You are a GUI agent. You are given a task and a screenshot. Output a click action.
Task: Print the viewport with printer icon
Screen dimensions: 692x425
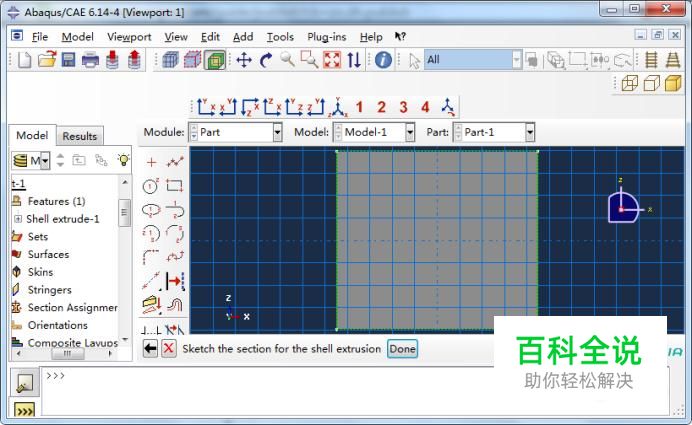90,60
